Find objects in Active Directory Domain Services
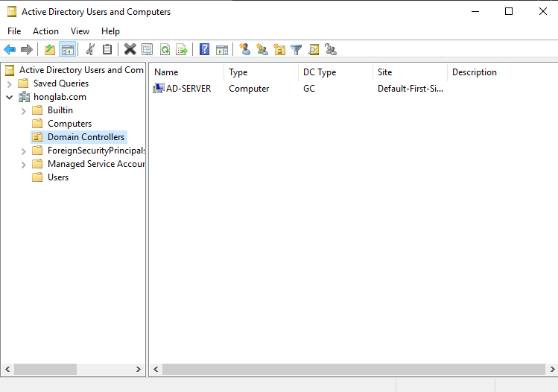Viewport: 558px width, 392px height. pyautogui.click(x=314, y=49)
